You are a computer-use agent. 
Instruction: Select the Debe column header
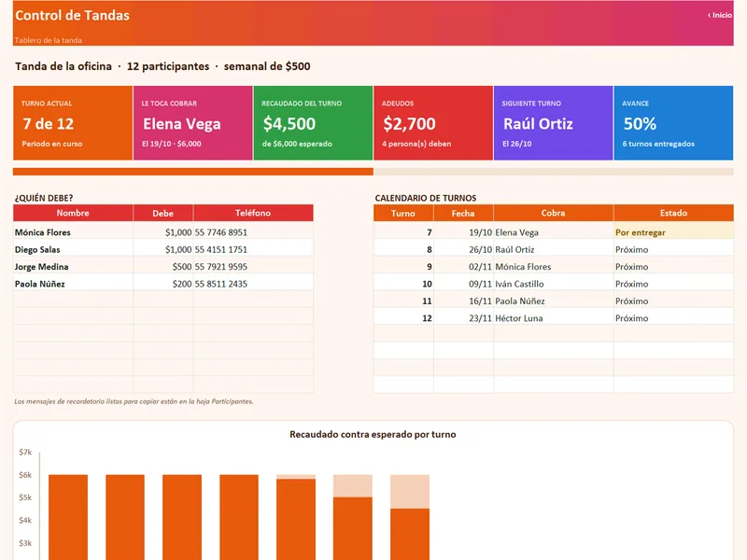click(162, 213)
